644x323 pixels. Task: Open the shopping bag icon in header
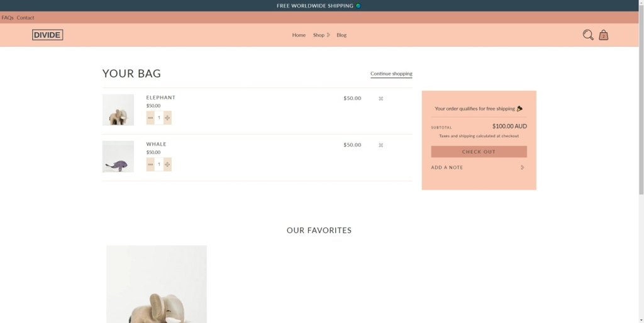[603, 35]
